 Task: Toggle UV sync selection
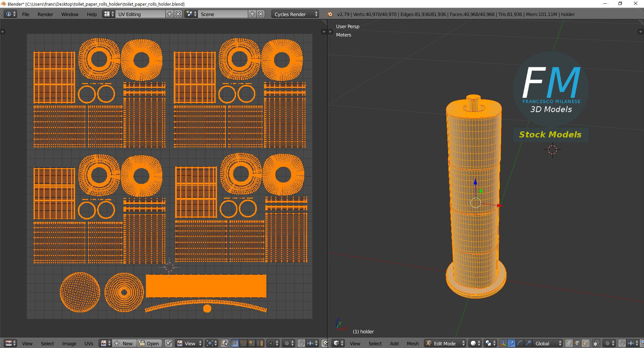(225, 343)
